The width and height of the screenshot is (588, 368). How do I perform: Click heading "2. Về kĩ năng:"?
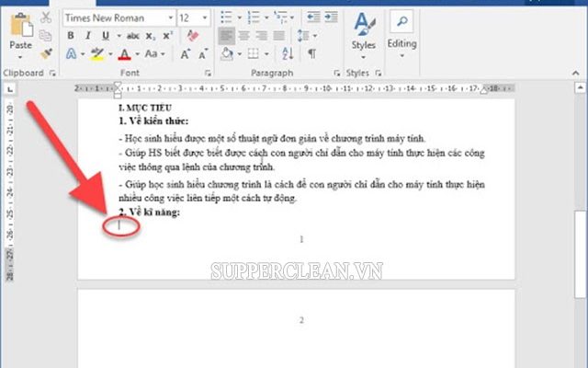click(x=150, y=213)
